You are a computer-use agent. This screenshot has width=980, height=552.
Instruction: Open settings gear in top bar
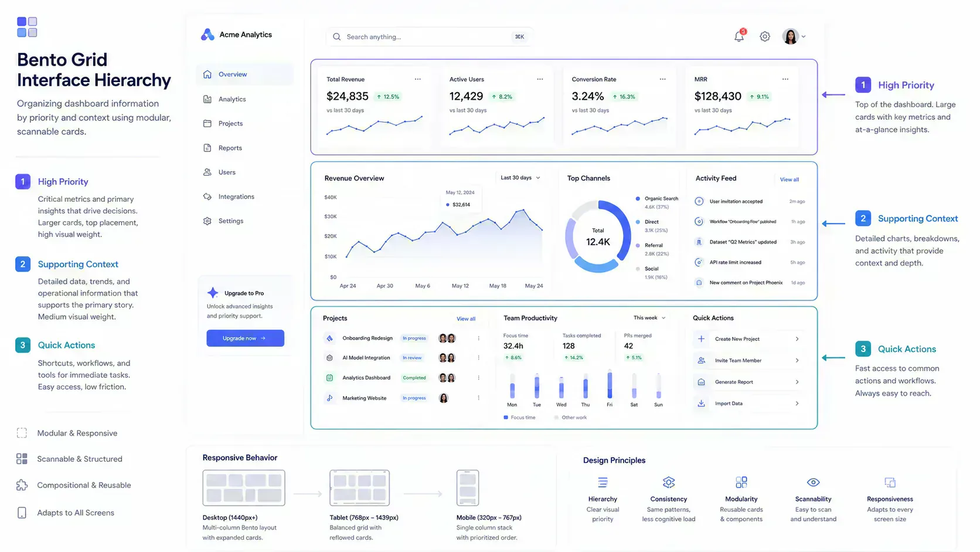point(765,36)
